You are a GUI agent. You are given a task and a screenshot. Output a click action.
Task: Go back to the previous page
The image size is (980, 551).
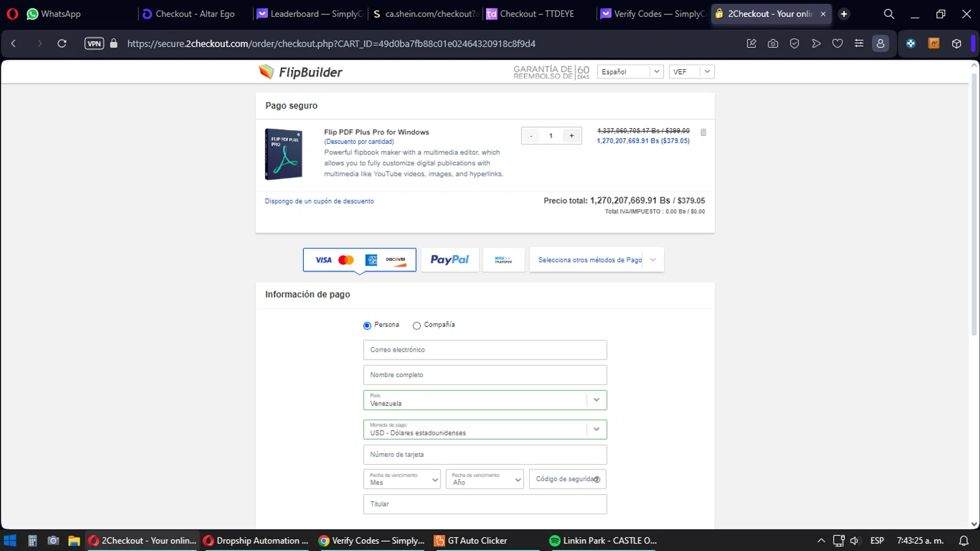[x=14, y=44]
